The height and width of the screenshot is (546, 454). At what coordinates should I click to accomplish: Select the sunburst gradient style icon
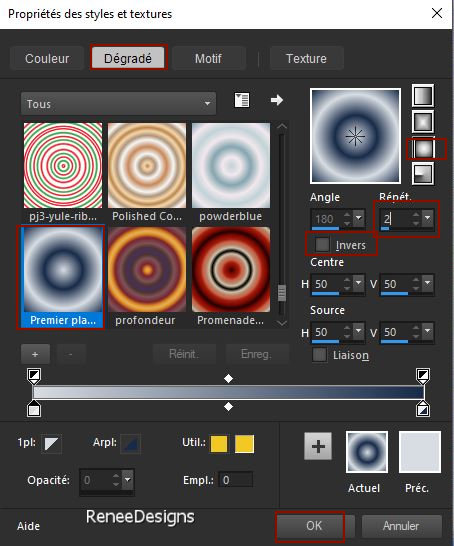[423, 149]
